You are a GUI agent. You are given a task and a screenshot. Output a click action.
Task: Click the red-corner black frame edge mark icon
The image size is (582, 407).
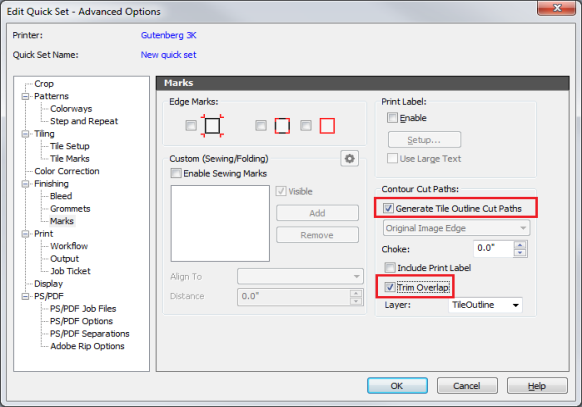tap(282, 126)
